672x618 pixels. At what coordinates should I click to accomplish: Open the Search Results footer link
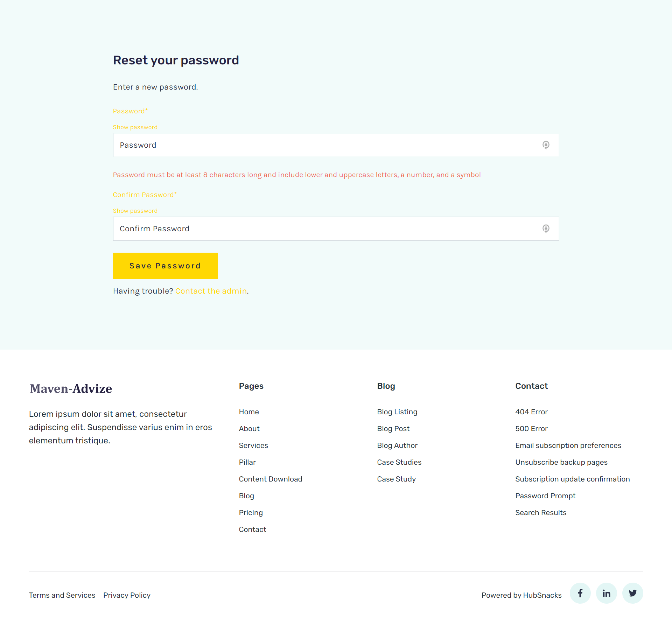(x=540, y=513)
